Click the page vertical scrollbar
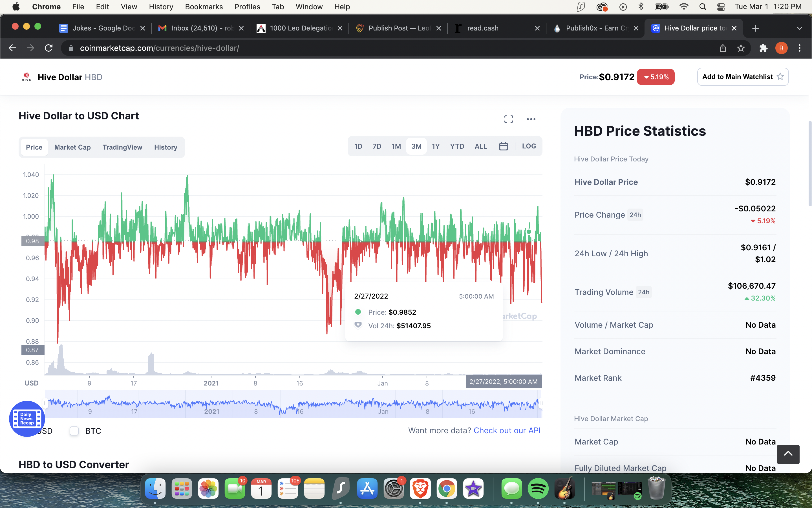This screenshot has width=812, height=508. 810,163
